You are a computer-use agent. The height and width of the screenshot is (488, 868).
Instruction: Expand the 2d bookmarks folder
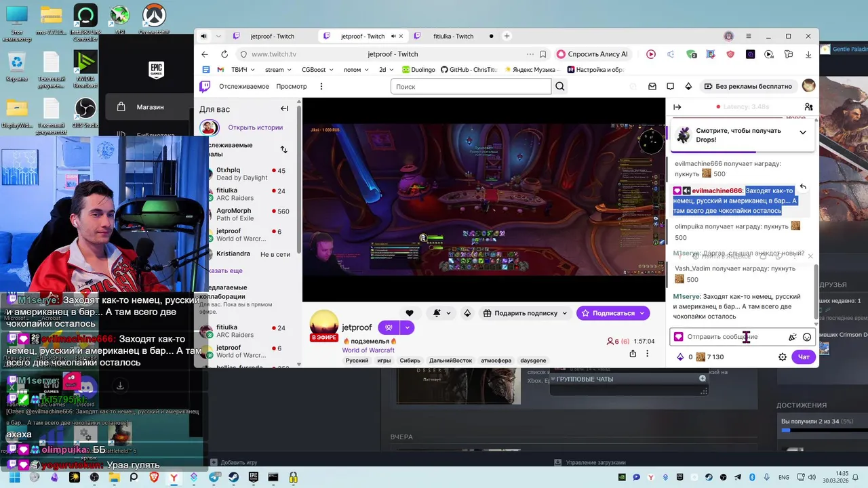point(387,69)
